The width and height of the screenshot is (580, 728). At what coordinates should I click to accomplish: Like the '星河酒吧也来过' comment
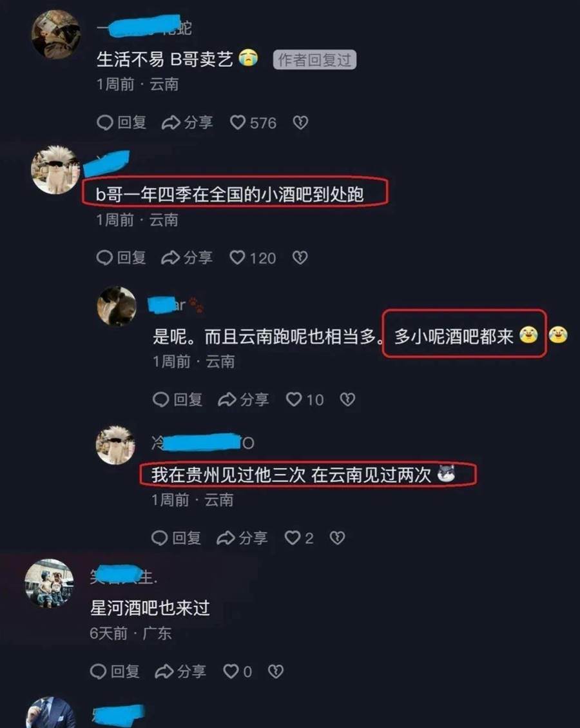pos(238,671)
